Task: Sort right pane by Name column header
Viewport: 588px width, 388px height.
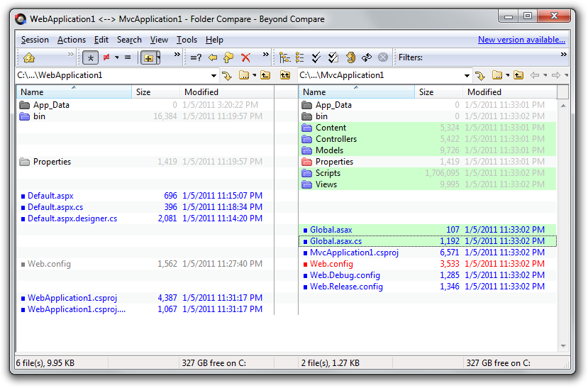Action: tap(357, 92)
